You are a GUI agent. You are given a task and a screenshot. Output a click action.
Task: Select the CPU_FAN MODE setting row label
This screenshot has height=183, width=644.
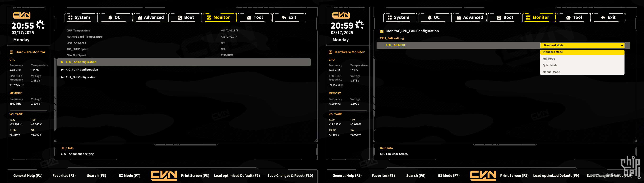(x=396, y=45)
